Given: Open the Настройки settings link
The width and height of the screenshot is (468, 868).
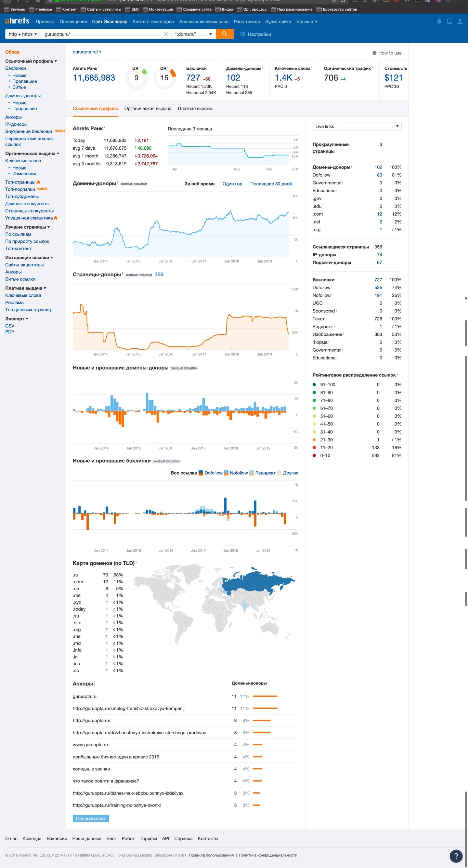Looking at the screenshot, I should click(x=259, y=34).
